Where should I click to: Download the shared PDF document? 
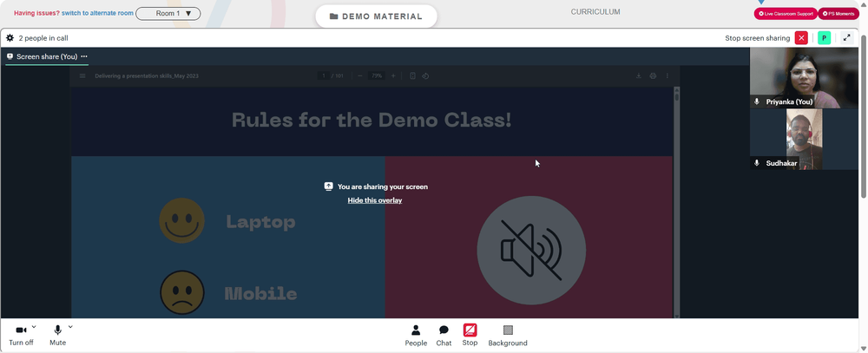point(638,75)
